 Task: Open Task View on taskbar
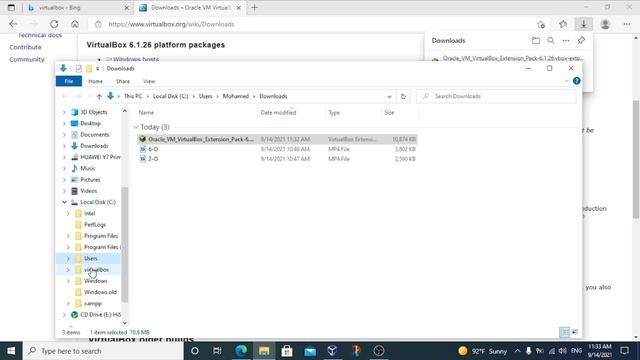(x=217, y=351)
